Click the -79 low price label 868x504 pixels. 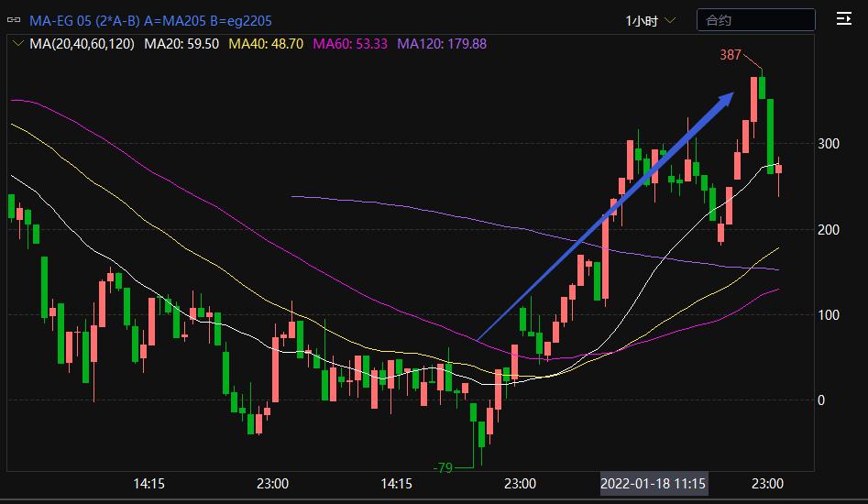click(x=443, y=468)
